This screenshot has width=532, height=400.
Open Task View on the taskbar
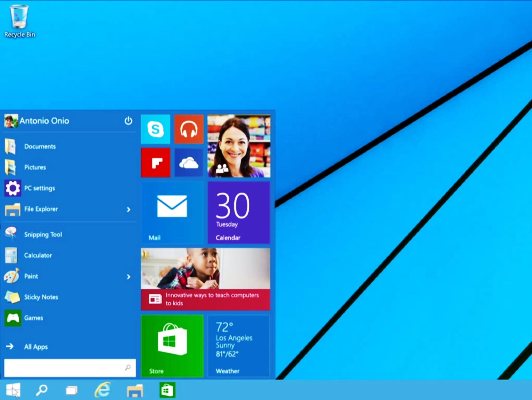click(x=72, y=390)
